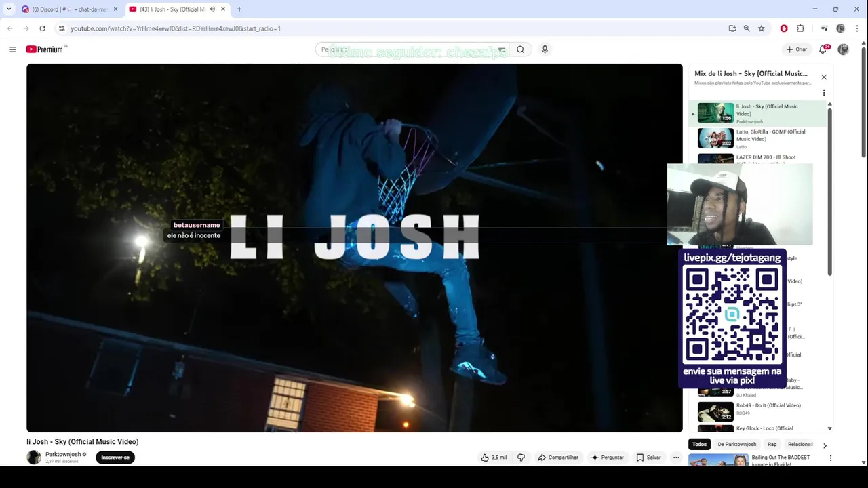
Task: Play Latto, GloRilla - GOMF video
Action: 758,138
